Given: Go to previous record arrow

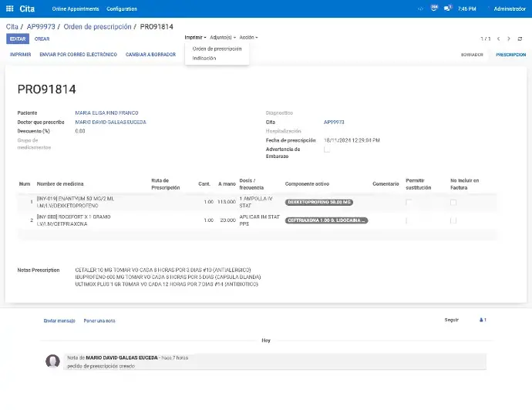Looking at the screenshot, I should 498,38.
